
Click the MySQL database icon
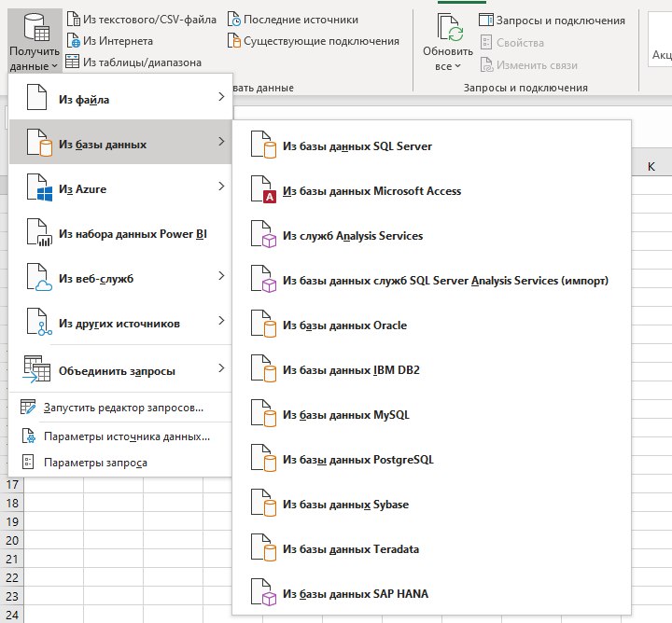click(x=263, y=413)
